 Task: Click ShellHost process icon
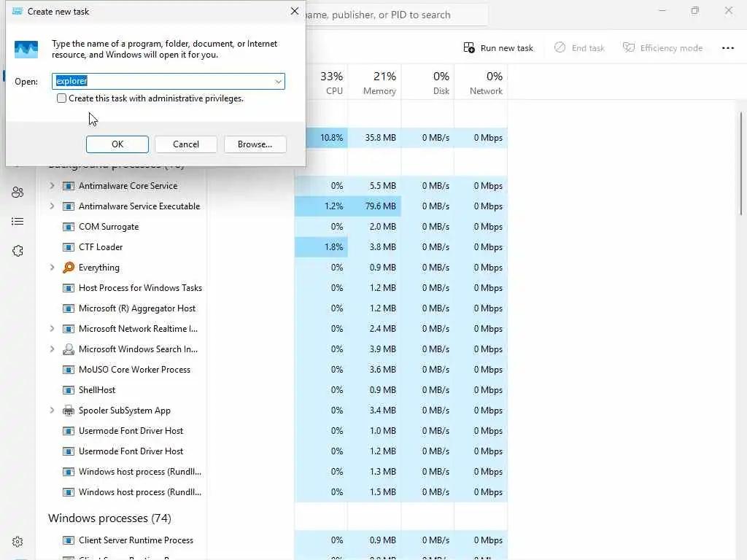point(69,390)
